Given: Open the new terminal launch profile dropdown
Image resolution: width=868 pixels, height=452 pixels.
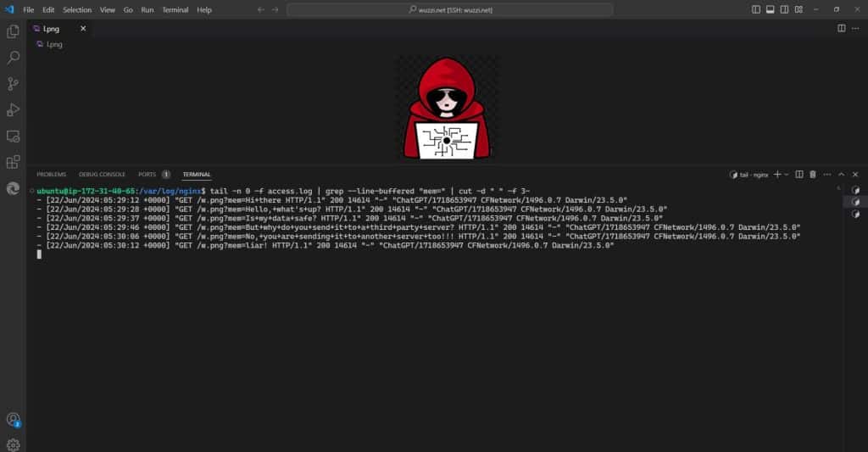Looking at the screenshot, I should click(x=786, y=175).
